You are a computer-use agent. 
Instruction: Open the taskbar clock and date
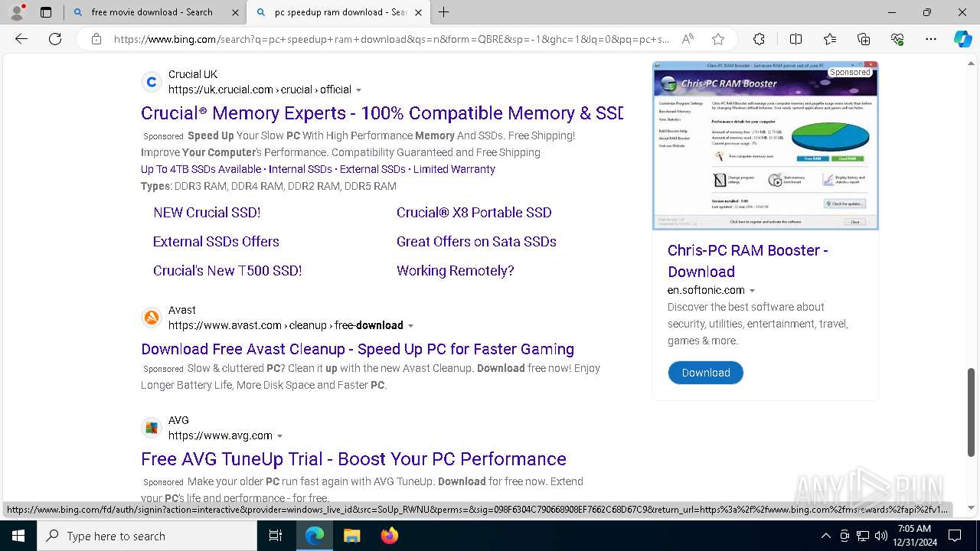pyautogui.click(x=913, y=536)
